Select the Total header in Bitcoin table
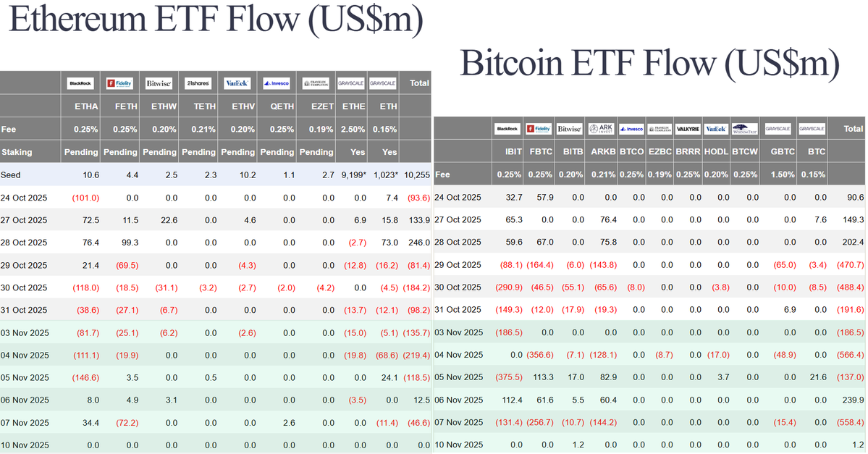This screenshot has width=868, height=454. pyautogui.click(x=854, y=129)
